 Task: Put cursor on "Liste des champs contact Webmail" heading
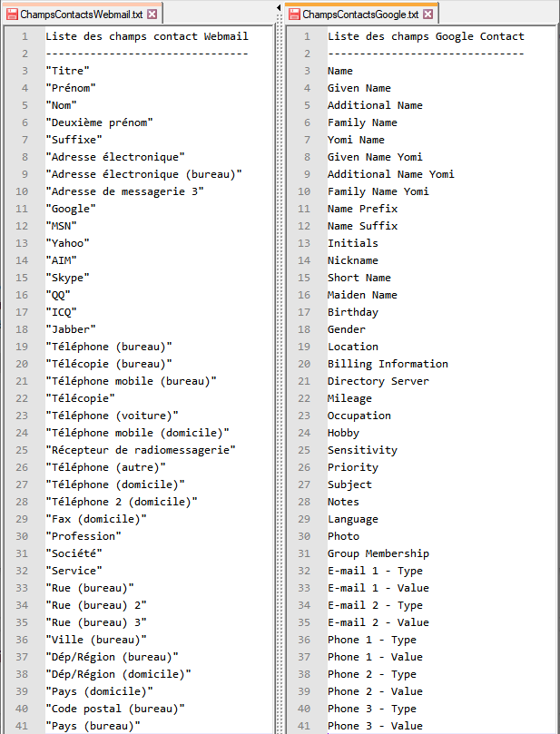point(146,36)
